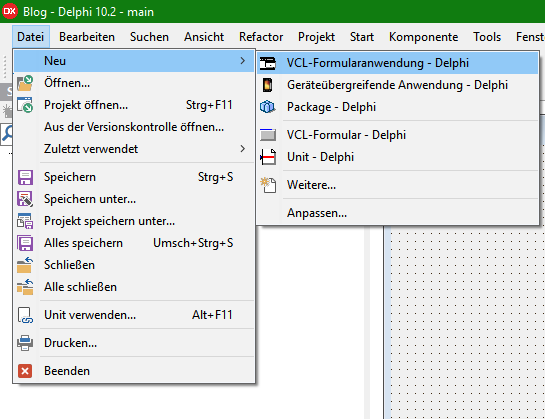Select Unit verwenden... entry
The height and width of the screenshot is (419, 545).
[134, 315]
